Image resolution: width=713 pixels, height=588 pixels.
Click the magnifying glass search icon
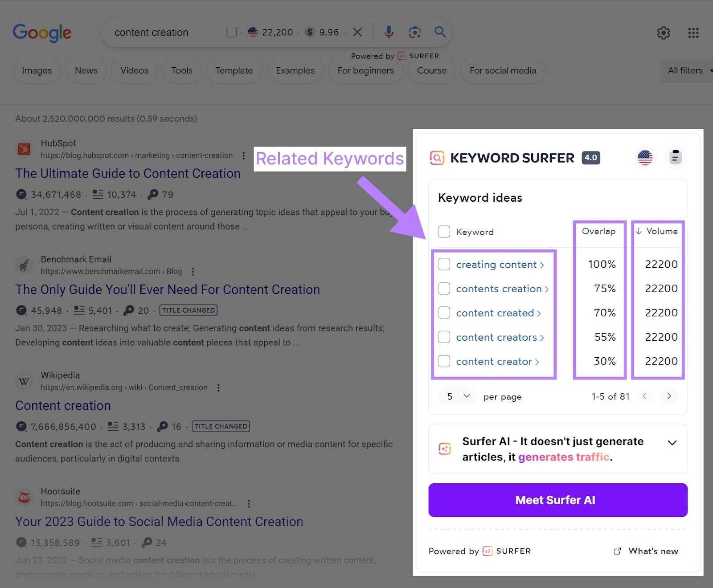click(x=440, y=32)
